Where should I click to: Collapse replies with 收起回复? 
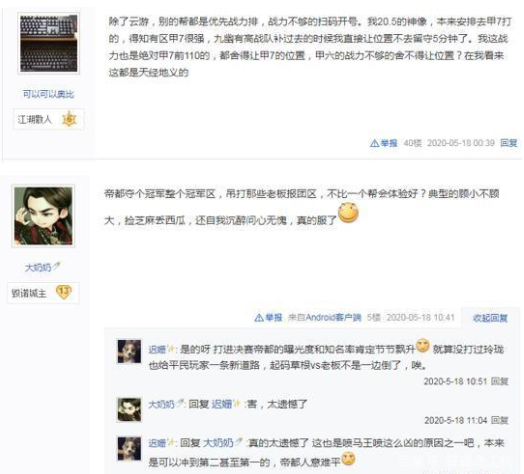490,318
